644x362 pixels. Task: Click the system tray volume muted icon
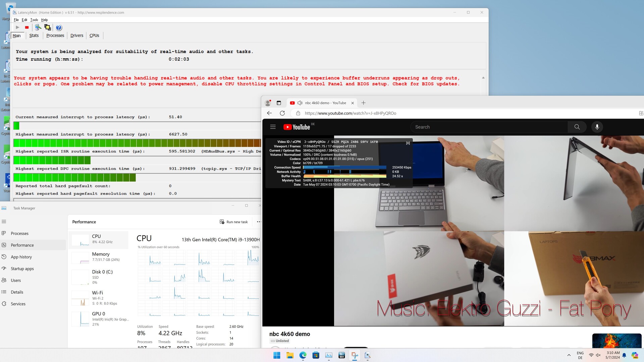point(598,355)
